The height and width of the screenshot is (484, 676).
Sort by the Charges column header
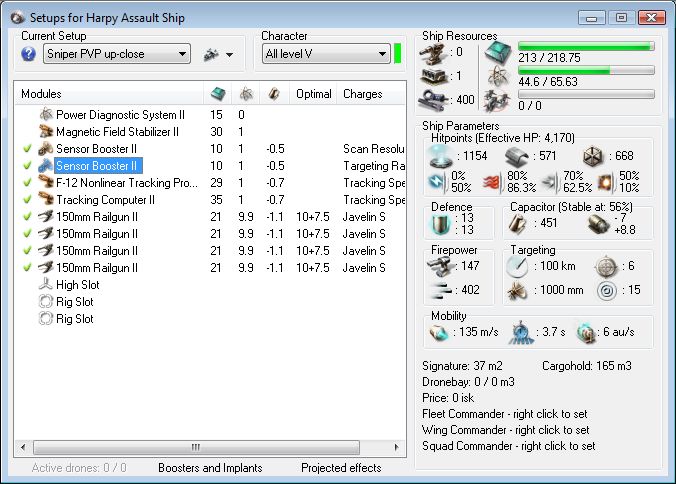[371, 94]
